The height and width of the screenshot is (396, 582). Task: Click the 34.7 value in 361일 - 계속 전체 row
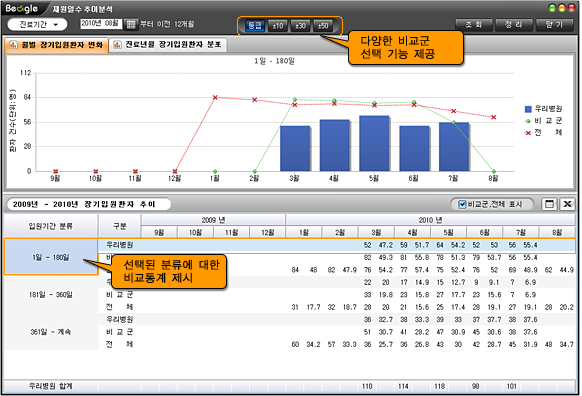tap(566, 344)
